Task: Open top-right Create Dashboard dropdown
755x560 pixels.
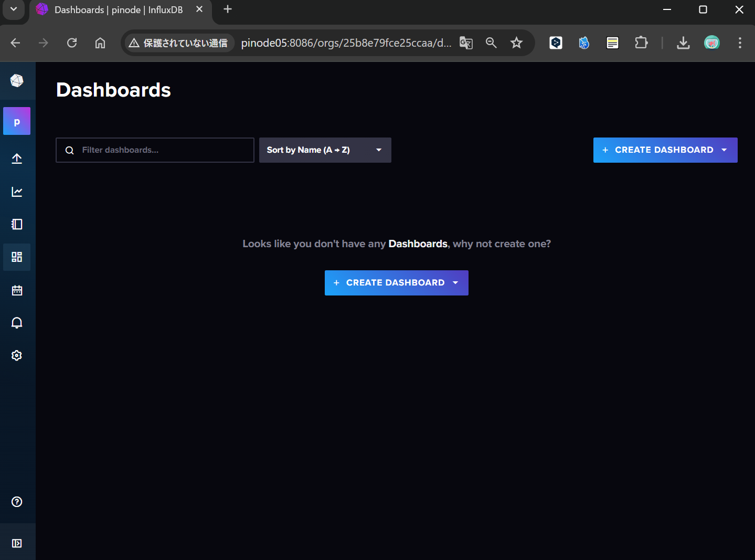Action: [x=665, y=150]
